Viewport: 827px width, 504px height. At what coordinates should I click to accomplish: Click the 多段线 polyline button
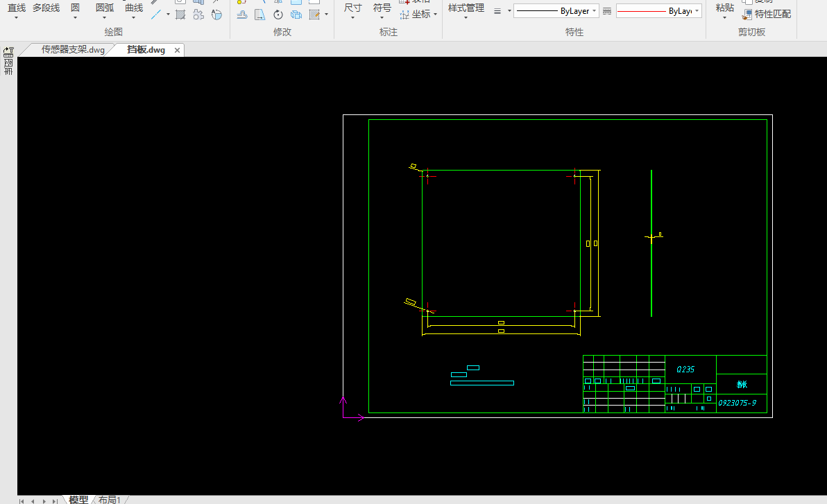[x=46, y=8]
